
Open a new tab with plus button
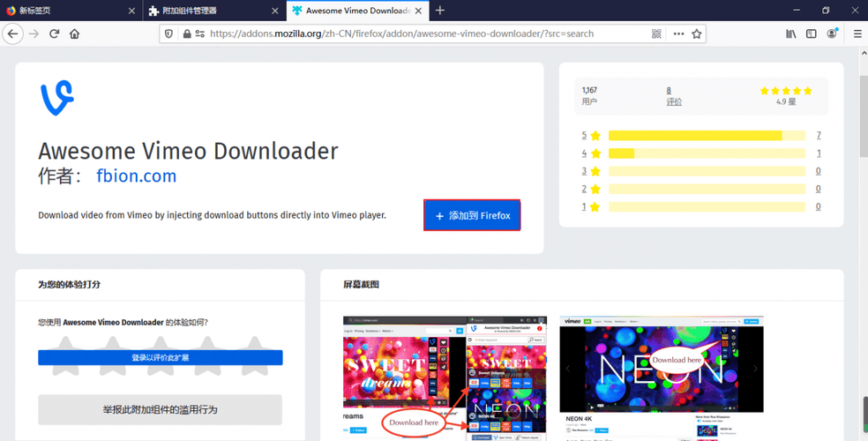tap(440, 11)
